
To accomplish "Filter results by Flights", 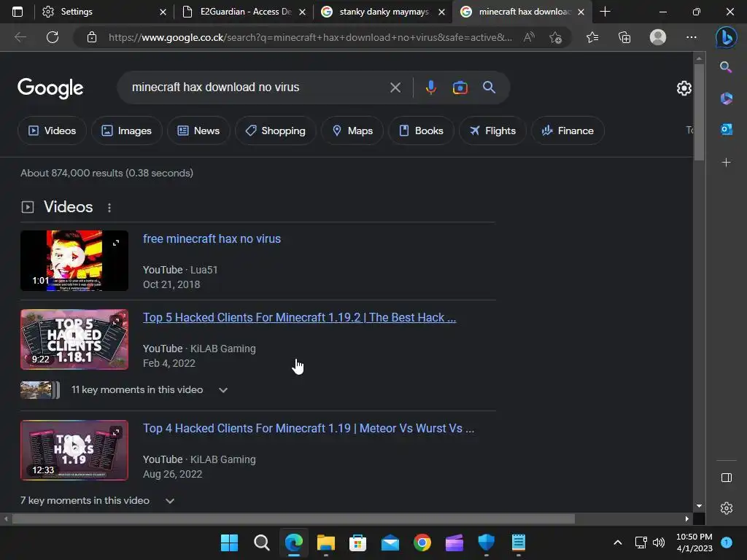I will 492,131.
